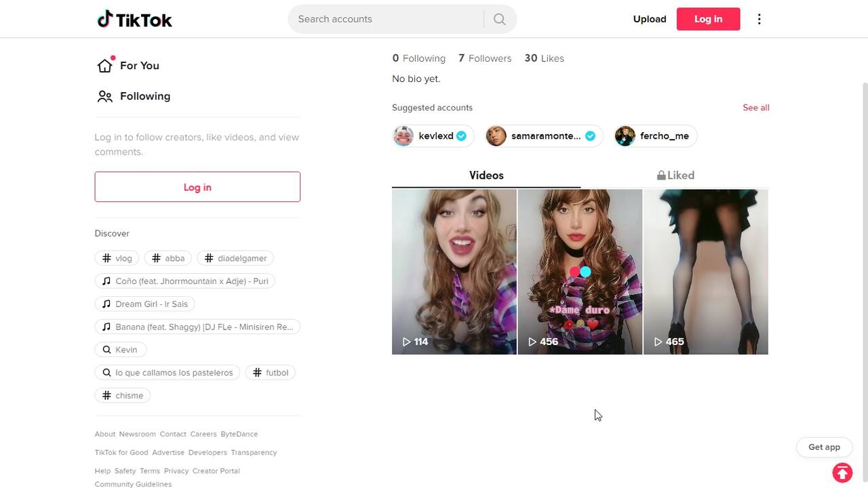
Task: Click music note icon beside Dream Girl
Action: pos(106,304)
